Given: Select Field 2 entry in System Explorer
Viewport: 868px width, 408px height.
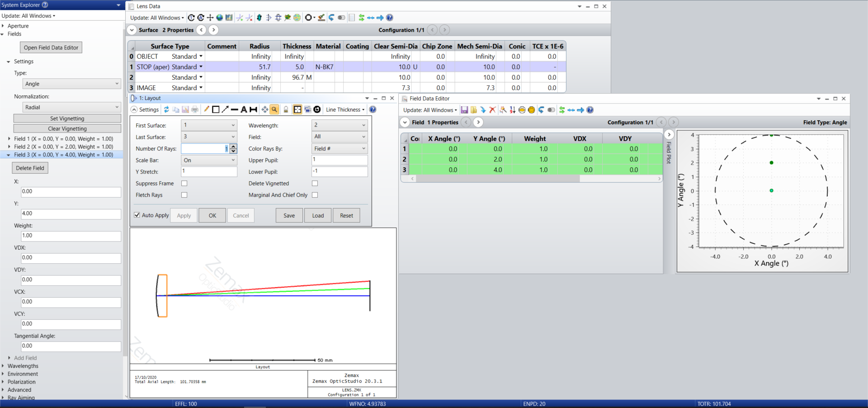Looking at the screenshot, I should [x=63, y=147].
